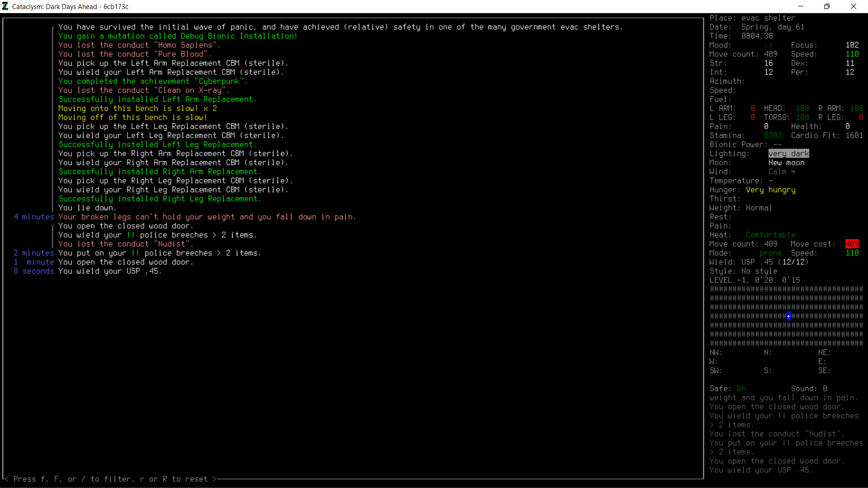The image size is (868, 488).
Task: Click the highlighted 'very dark' lighting indicator
Action: tap(788, 154)
